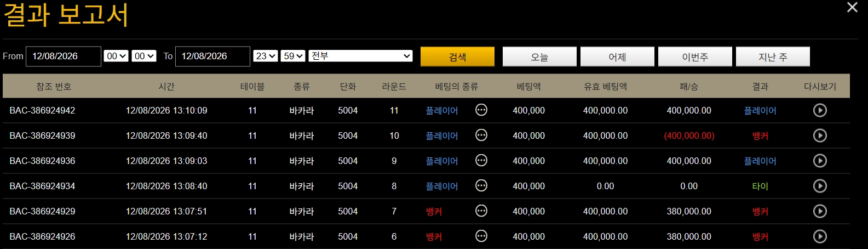Click the 지난 주 button
868x249 pixels.
773,56
